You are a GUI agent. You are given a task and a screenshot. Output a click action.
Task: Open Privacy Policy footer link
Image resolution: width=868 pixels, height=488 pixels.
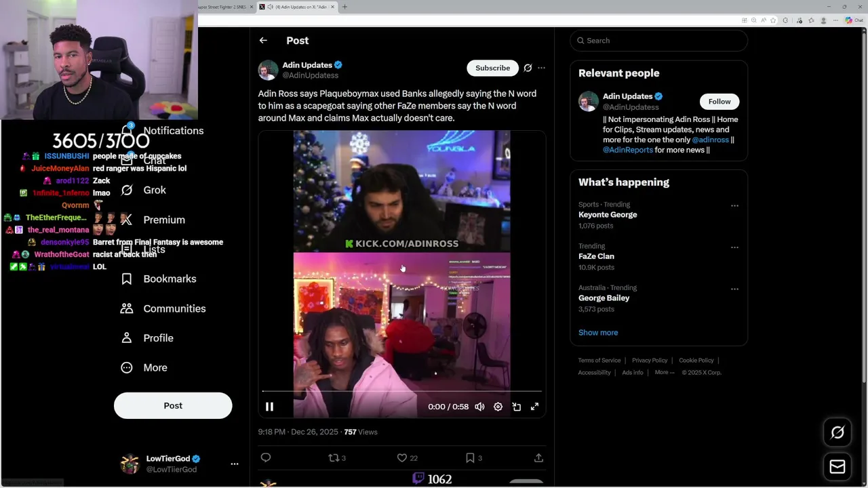tap(650, 361)
